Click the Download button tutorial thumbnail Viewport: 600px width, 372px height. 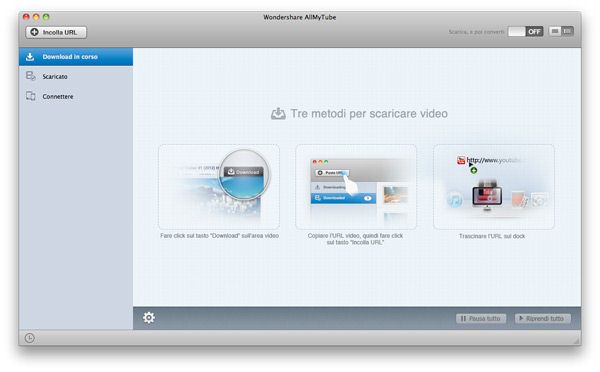pyautogui.click(x=219, y=187)
